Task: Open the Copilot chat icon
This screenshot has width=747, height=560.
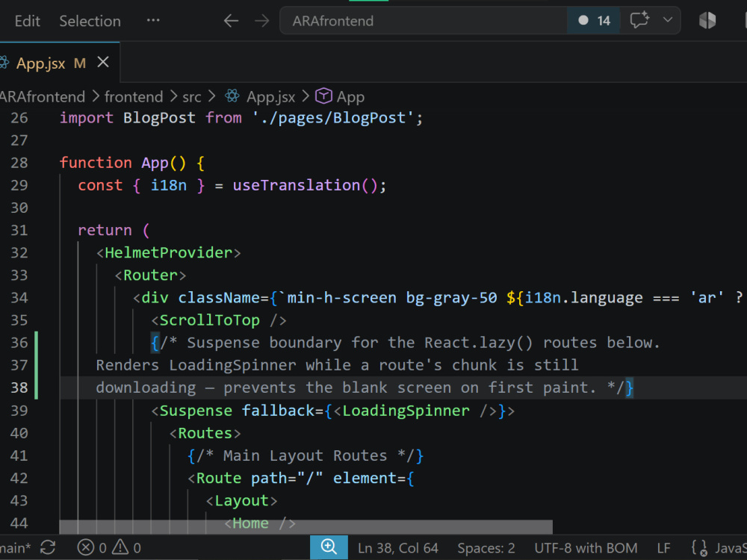Action: pyautogui.click(x=639, y=20)
